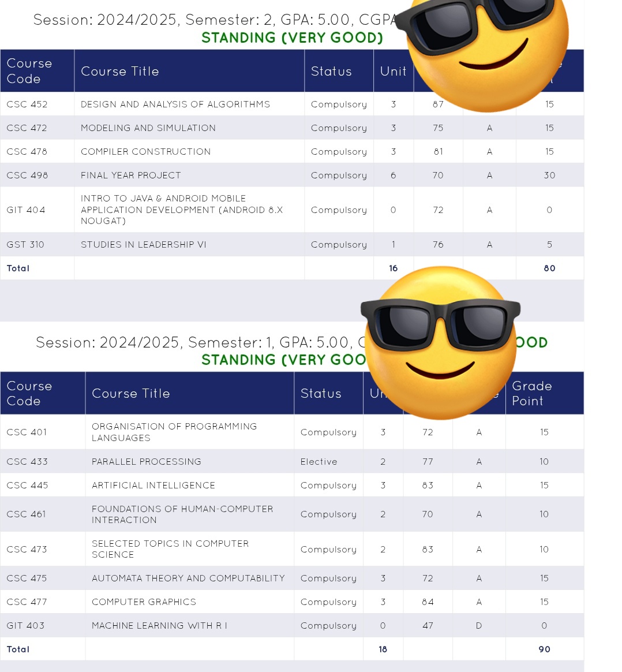Click total grade point 90
Screen dimensions: 622x672
click(x=544, y=649)
